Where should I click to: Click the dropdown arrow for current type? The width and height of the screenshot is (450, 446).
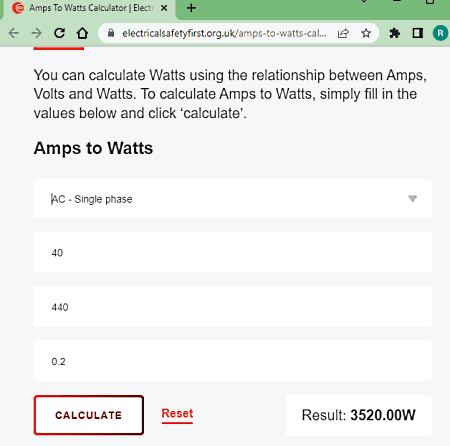pos(413,199)
